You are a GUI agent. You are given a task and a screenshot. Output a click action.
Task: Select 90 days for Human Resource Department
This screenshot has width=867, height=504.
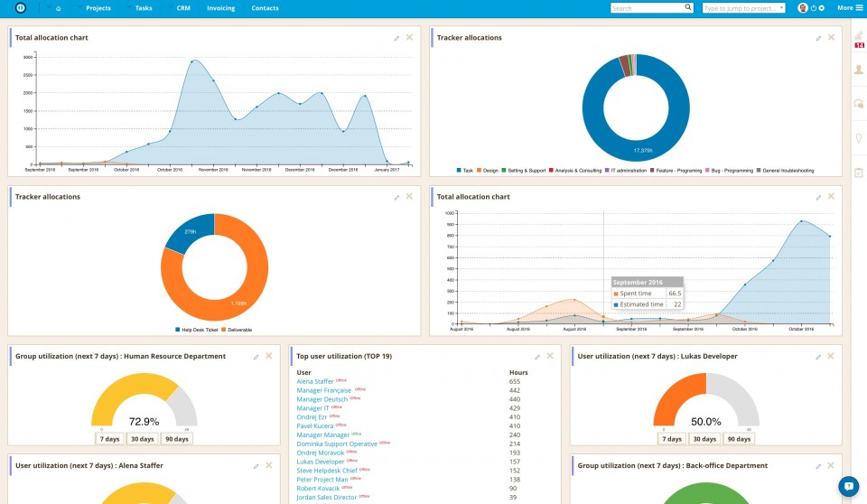point(177,439)
